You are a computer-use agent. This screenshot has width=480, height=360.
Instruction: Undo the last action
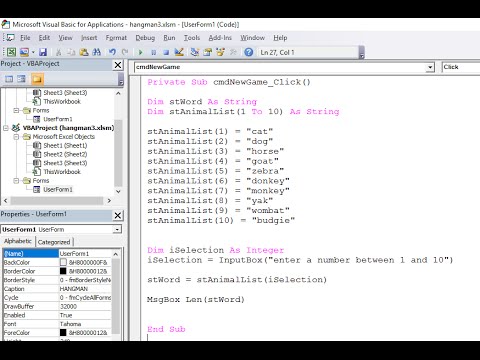click(x=112, y=52)
